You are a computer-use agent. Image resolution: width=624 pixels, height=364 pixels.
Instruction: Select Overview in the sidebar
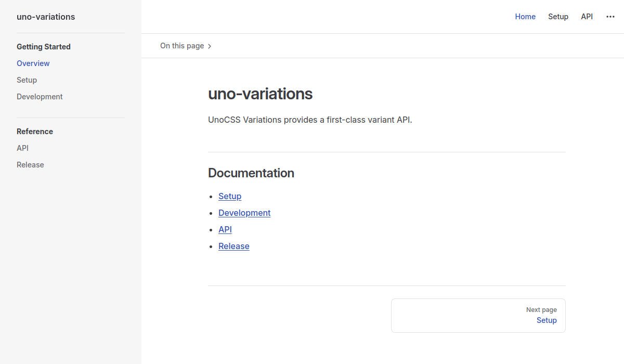pos(33,63)
